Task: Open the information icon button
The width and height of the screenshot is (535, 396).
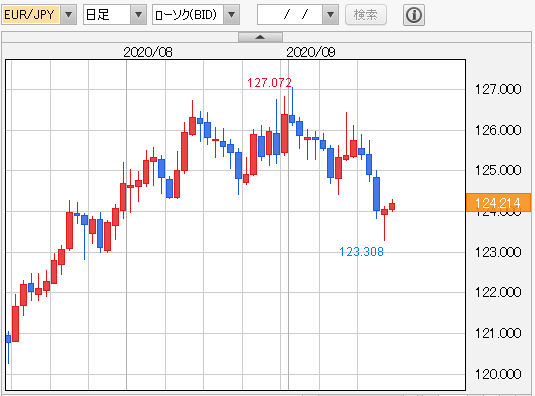Action: pyautogui.click(x=414, y=15)
